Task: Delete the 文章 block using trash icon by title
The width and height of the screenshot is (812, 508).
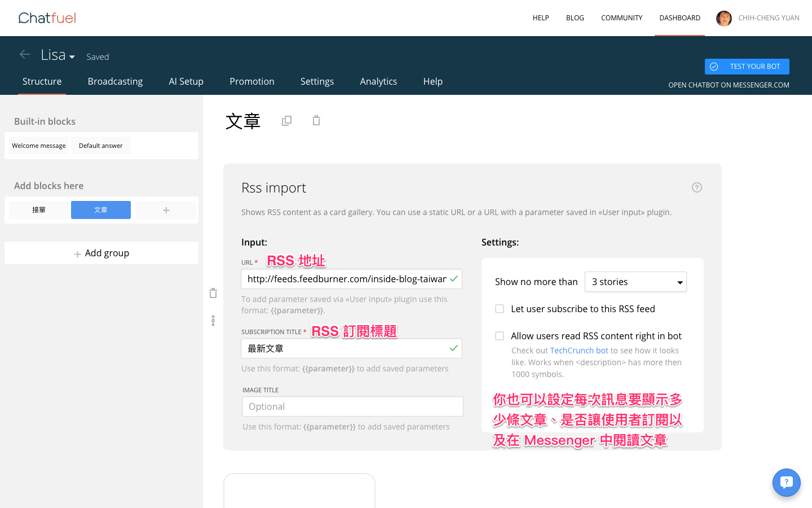Action: [x=316, y=120]
